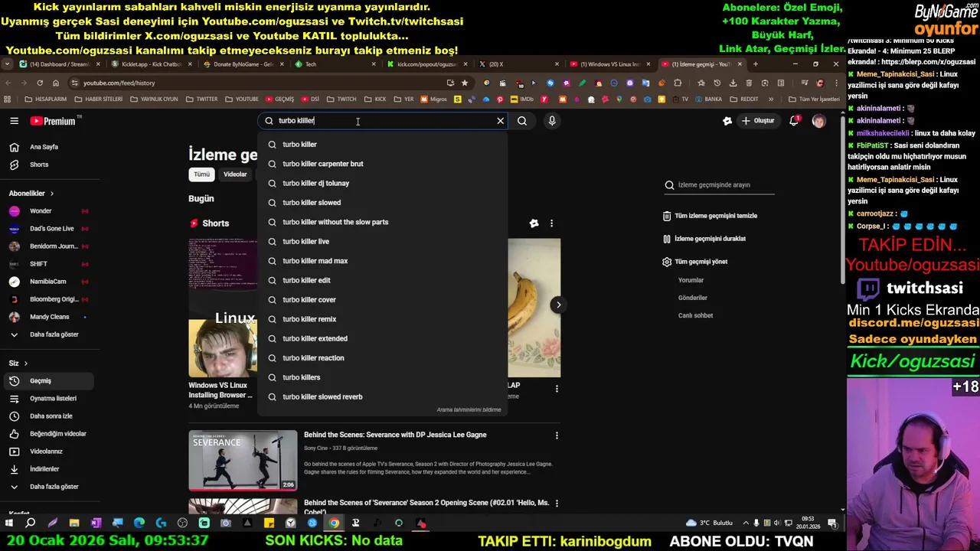Viewport: 980px width, 551px height.
Task: Run search with the magnifier button
Action: (522, 121)
